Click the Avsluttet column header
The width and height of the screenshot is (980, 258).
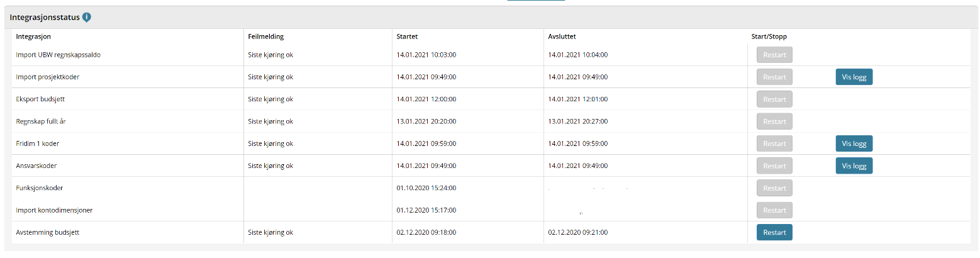[x=562, y=36]
